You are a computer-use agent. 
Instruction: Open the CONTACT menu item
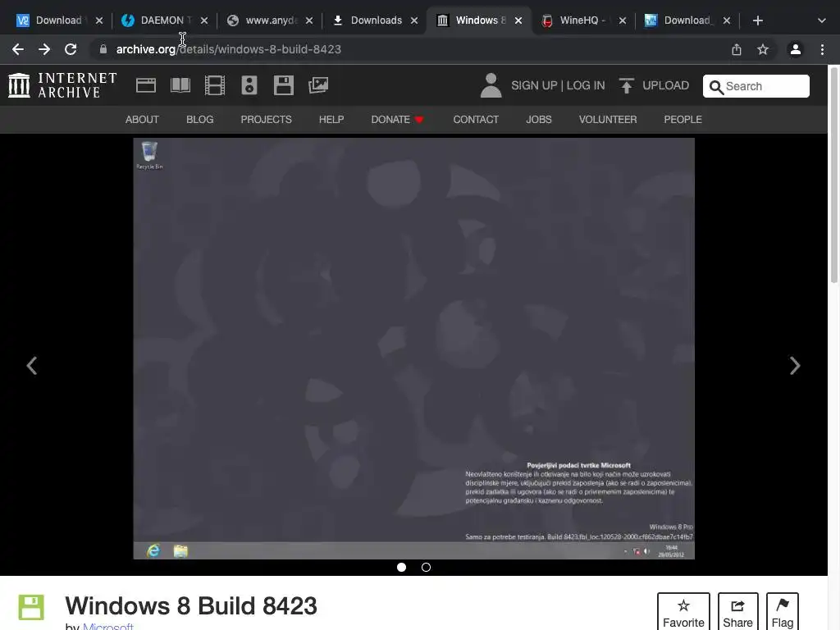coord(476,120)
